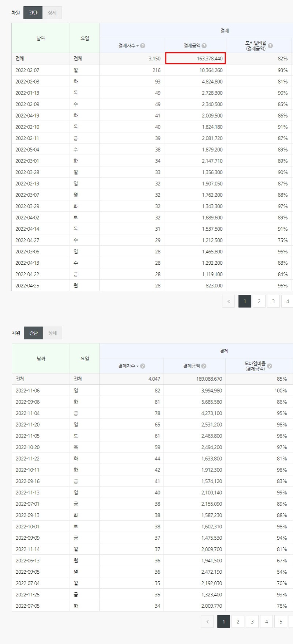Open page 3 of the lower table
293x644 pixels.
coord(252,622)
